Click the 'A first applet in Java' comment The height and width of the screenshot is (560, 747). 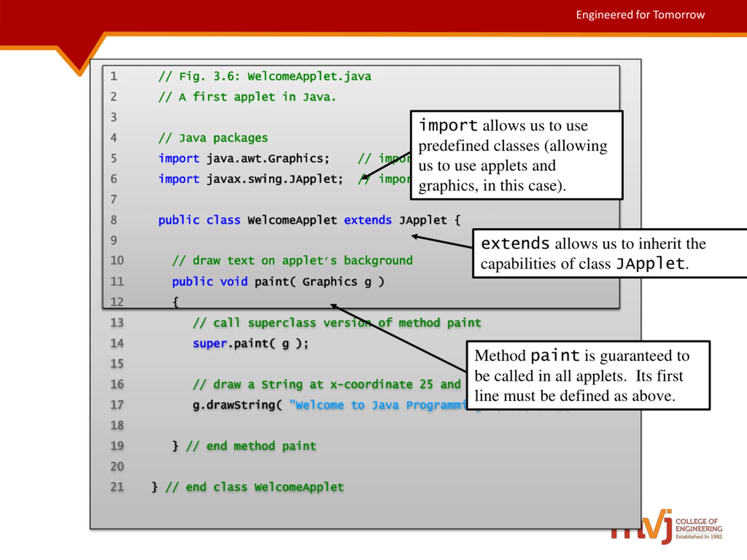click(x=247, y=97)
